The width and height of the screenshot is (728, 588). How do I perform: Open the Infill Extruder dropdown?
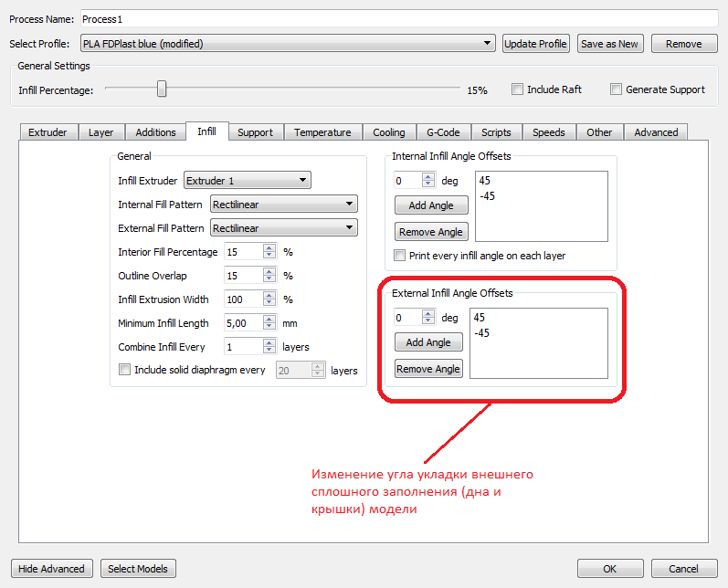coord(248,180)
